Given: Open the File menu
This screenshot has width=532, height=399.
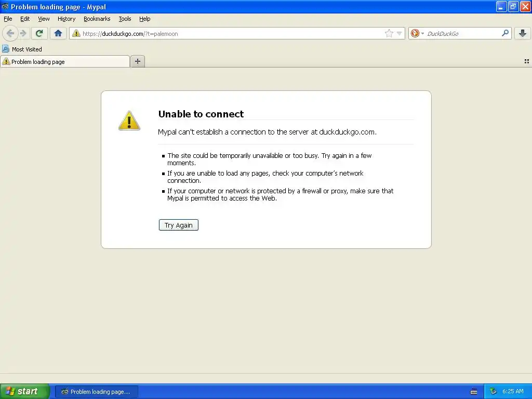Looking at the screenshot, I should 8,19.
